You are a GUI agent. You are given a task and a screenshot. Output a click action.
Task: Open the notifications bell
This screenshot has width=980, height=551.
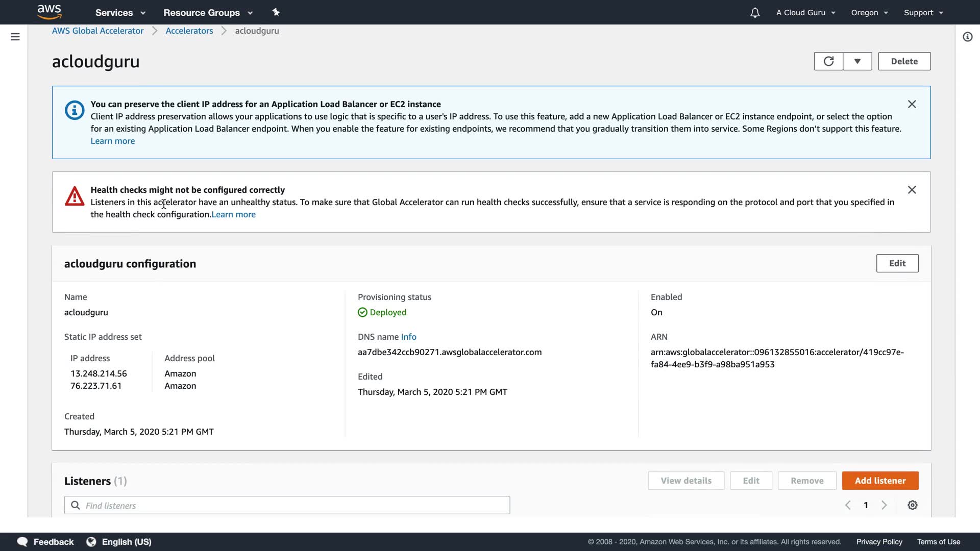pyautogui.click(x=755, y=13)
